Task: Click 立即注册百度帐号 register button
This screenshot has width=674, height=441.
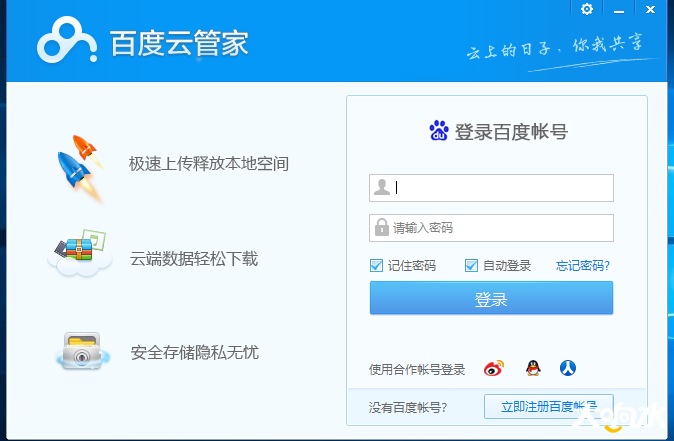Action: (548, 406)
